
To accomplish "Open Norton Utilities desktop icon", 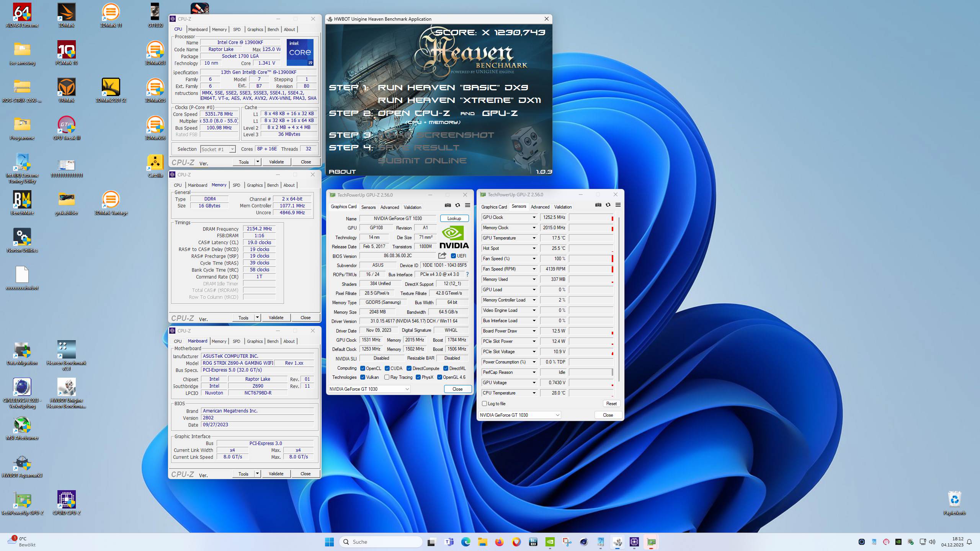I will pos(22,240).
